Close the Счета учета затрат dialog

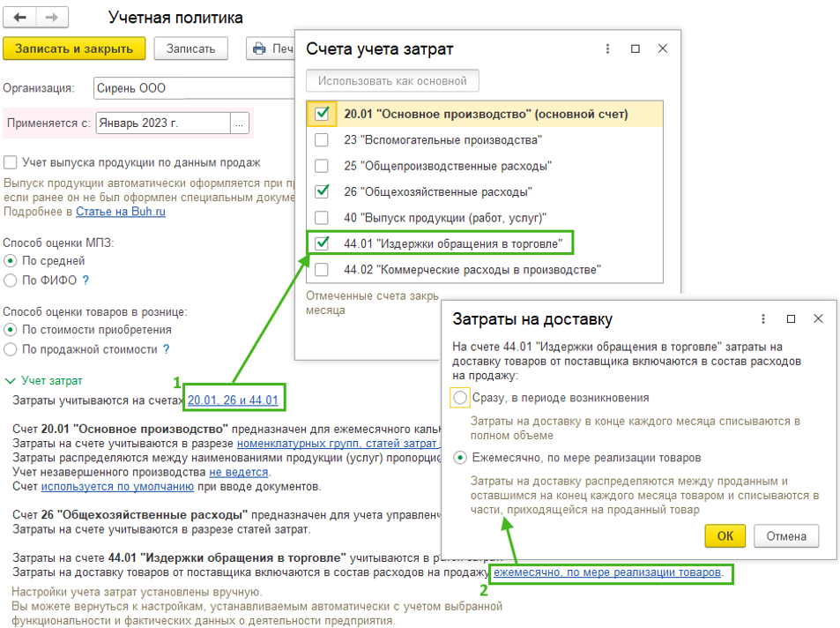[x=663, y=49]
